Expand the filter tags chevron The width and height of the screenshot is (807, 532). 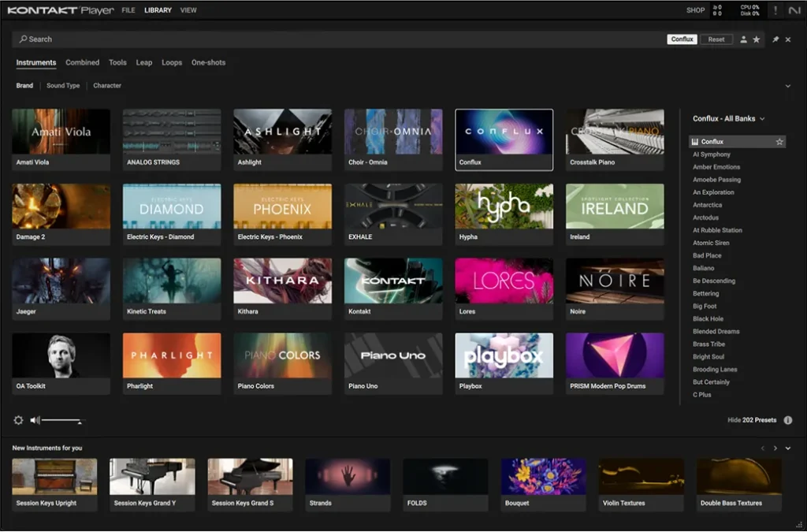pyautogui.click(x=788, y=86)
